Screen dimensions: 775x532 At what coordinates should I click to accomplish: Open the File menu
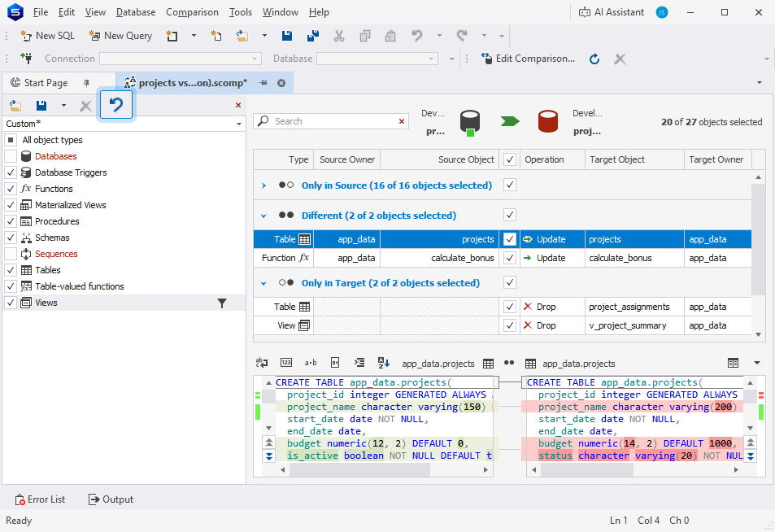point(41,12)
